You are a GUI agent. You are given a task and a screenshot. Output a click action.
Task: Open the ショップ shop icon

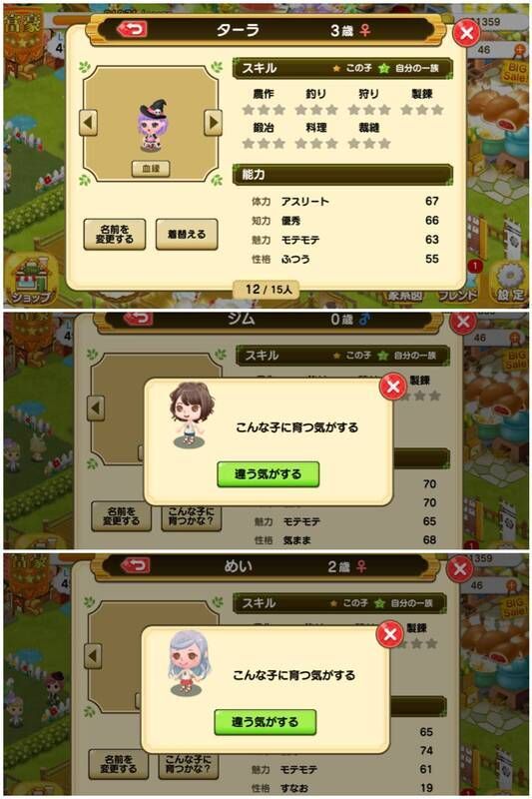[32, 281]
